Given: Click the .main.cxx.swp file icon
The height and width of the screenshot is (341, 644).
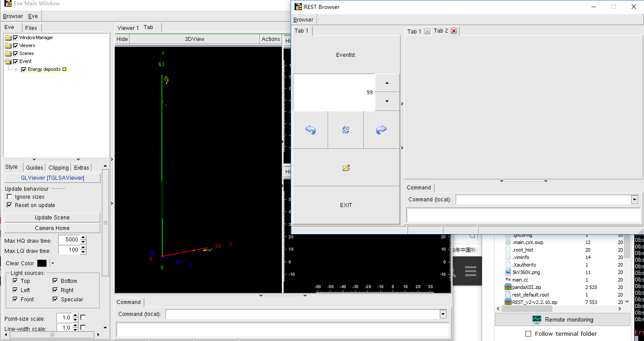Looking at the screenshot, I should 508,242.
